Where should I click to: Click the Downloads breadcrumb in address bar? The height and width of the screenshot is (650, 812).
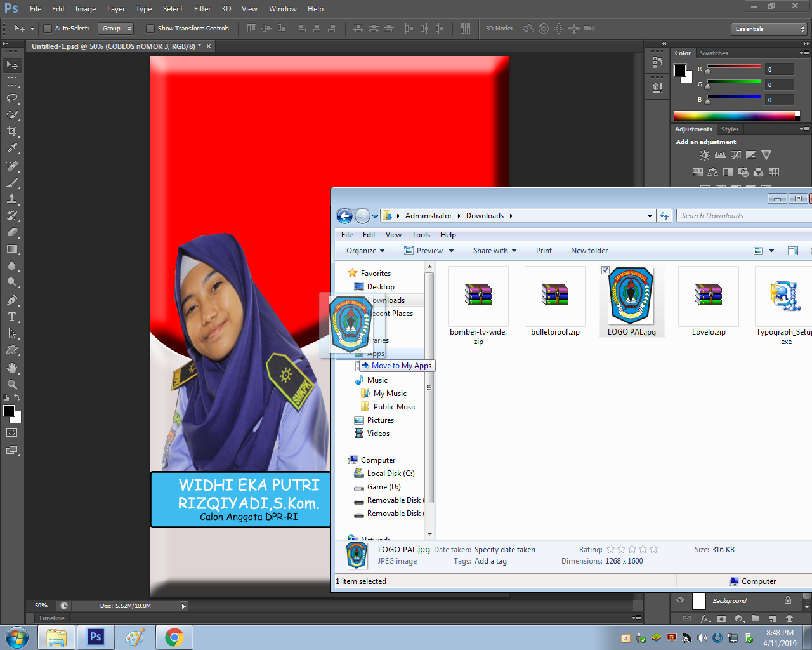tap(485, 216)
